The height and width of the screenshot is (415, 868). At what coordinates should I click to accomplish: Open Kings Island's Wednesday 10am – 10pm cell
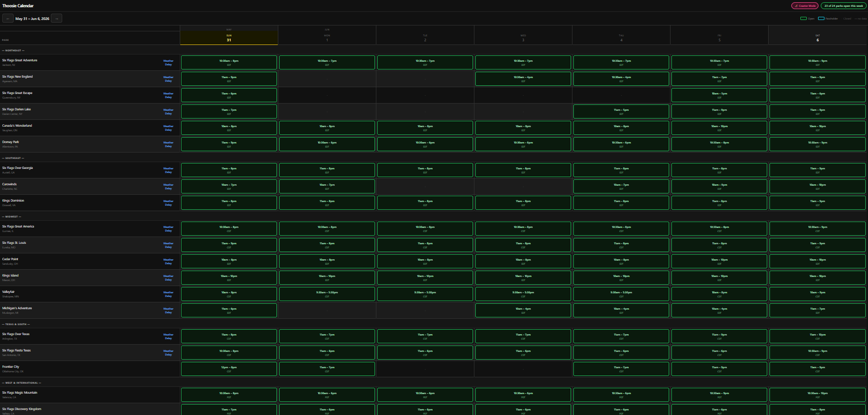pos(523,278)
